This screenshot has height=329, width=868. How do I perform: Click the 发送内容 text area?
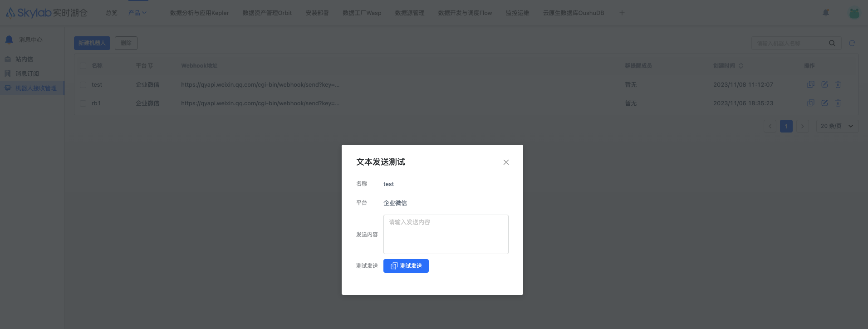click(446, 234)
